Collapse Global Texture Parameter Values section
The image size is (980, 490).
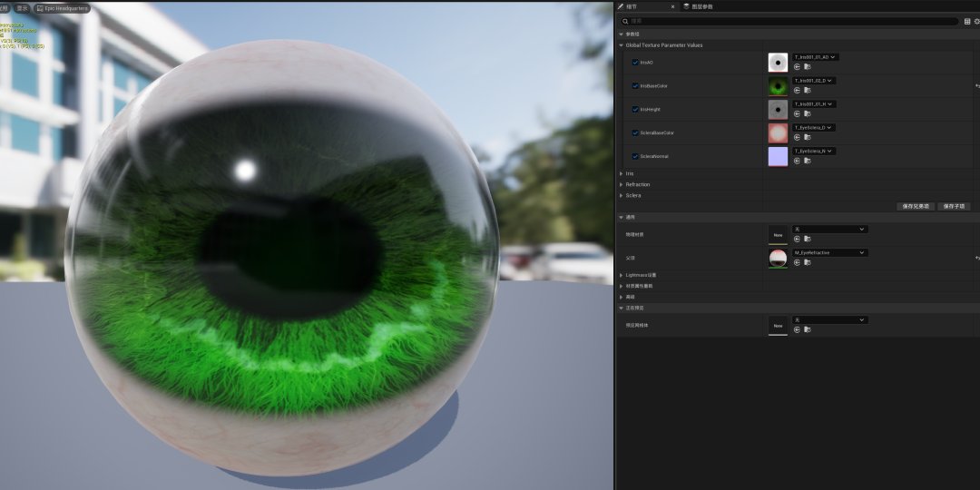622,45
